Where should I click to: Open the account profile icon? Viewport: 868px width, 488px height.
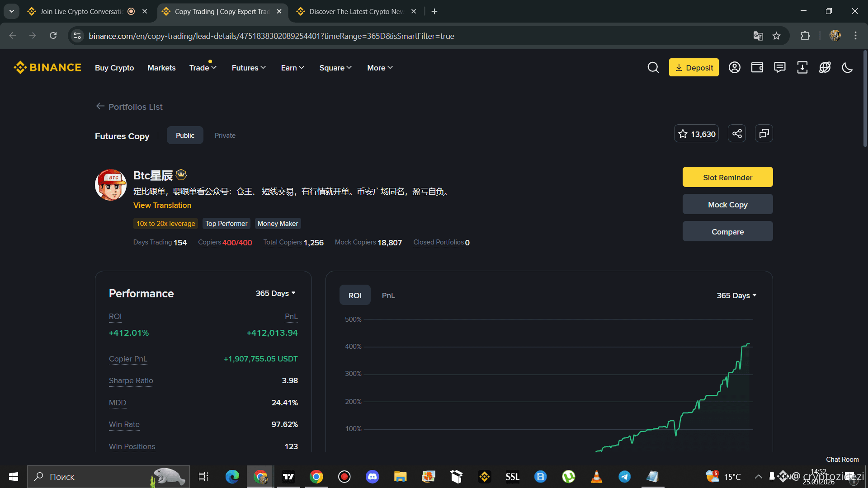tap(735, 68)
